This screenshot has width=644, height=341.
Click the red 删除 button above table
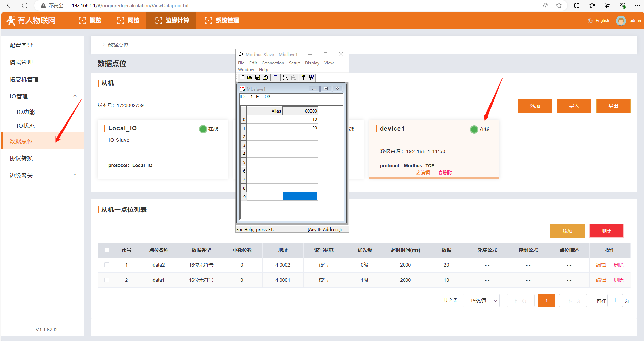tap(606, 231)
